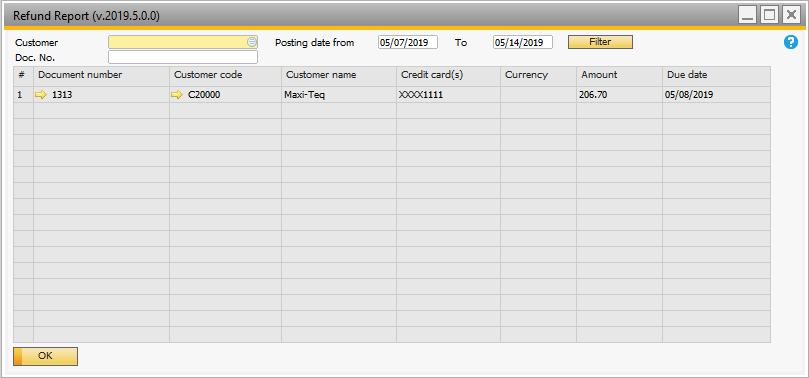Sort by Due date column header

coord(717,75)
